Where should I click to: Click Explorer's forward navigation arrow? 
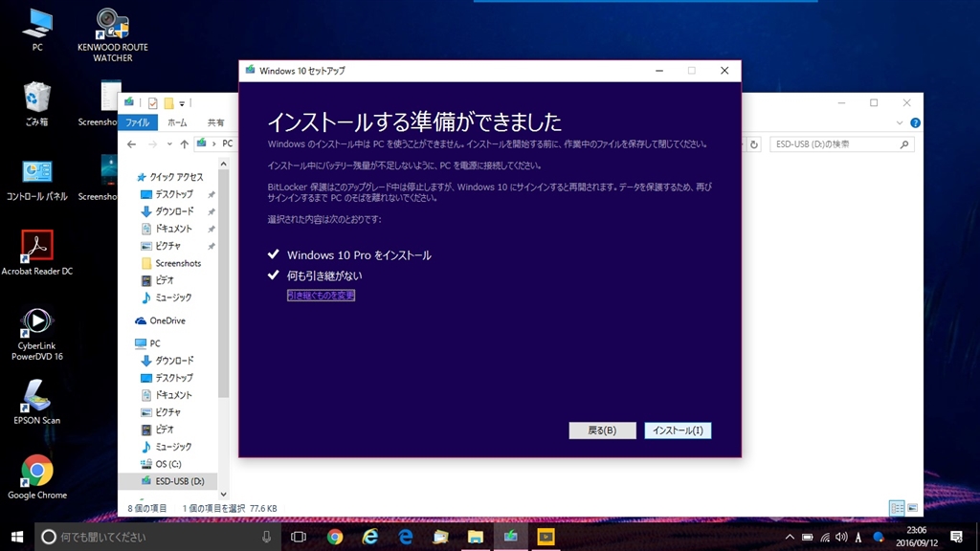pyautogui.click(x=152, y=144)
